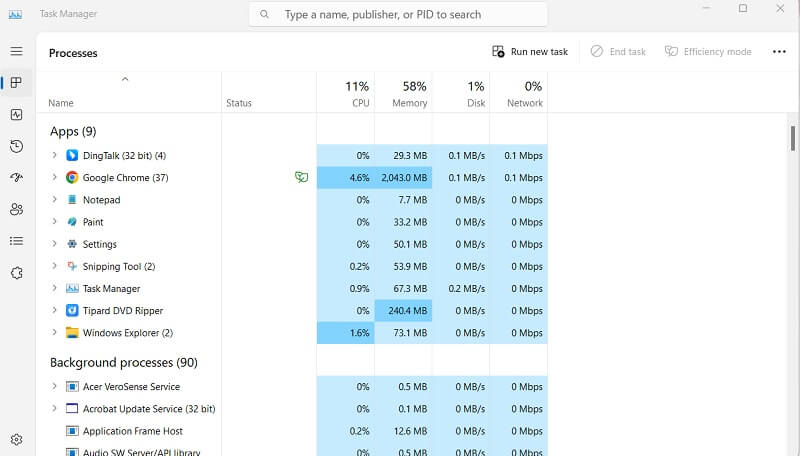The height and width of the screenshot is (456, 800).
Task: Click Background processes (90) heading
Action: click(x=123, y=363)
